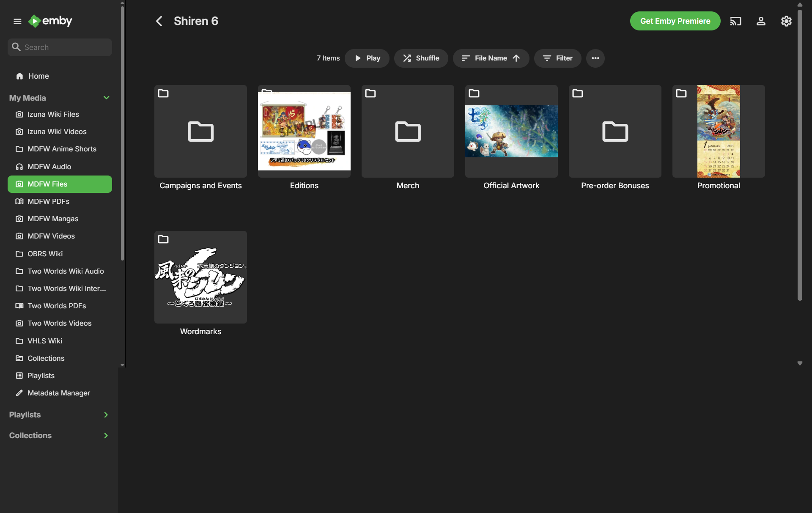
Task: Open the hamburger menu icon
Action: (17, 21)
